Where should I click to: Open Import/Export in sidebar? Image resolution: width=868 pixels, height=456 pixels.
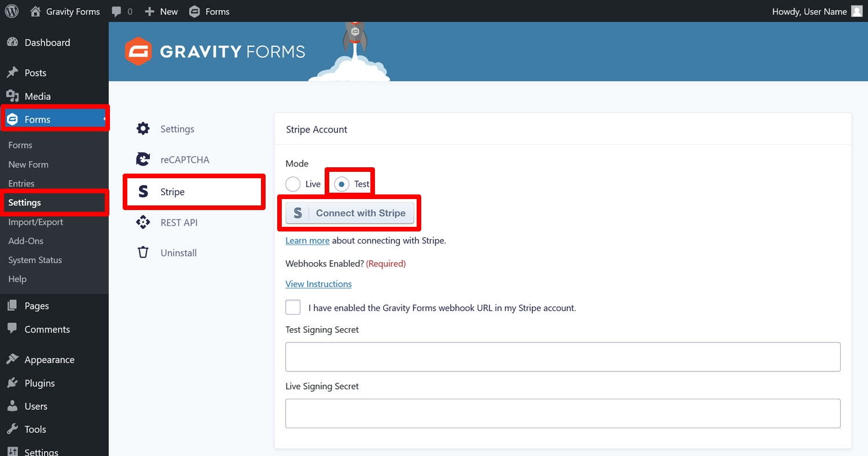(x=36, y=222)
